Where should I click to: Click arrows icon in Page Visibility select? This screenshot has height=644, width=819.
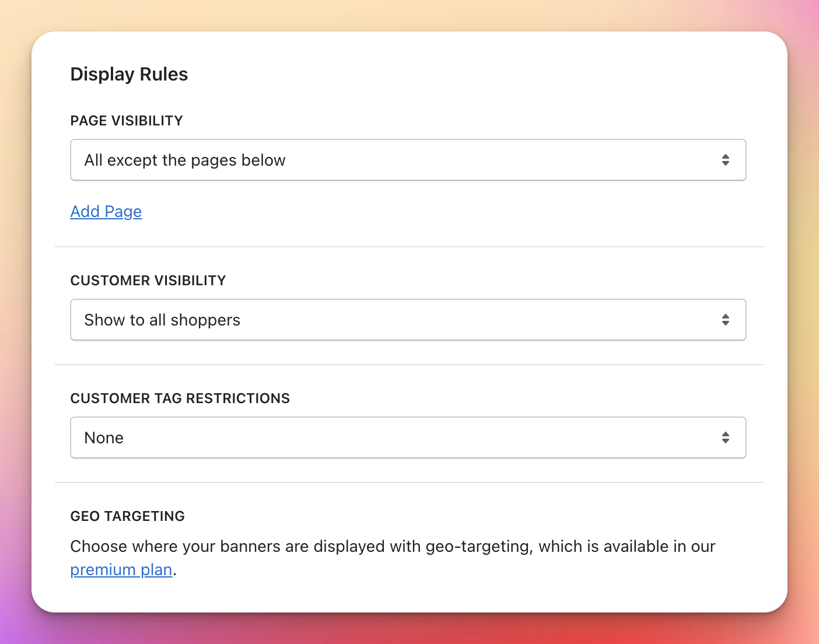[726, 160]
